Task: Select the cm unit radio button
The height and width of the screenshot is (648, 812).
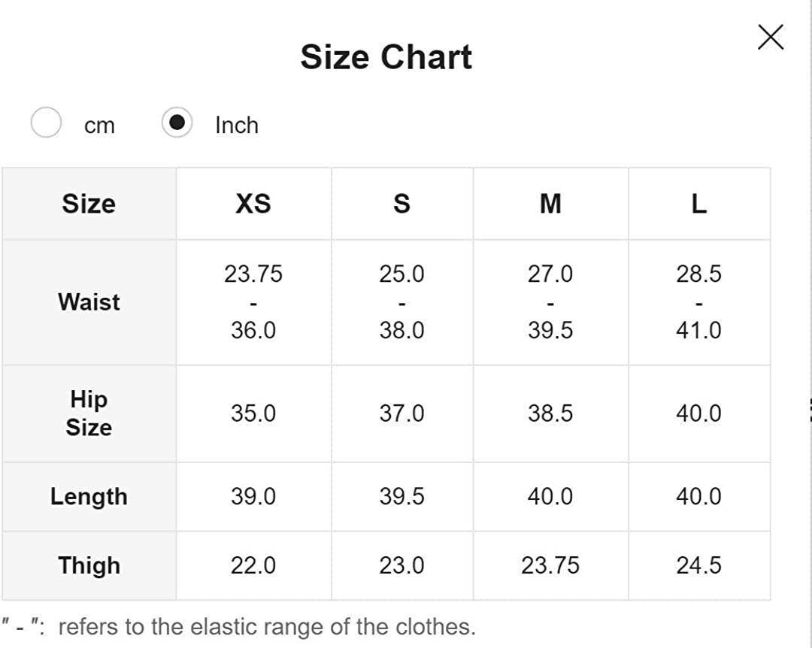Action: 46,123
